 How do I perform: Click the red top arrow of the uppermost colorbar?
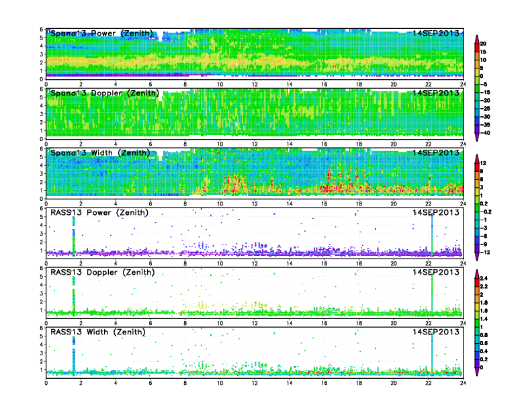(x=477, y=37)
